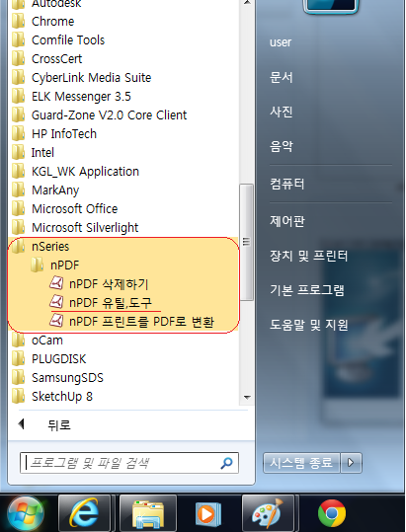406x532 pixels.
Task: Open Windows Media Player from taskbar
Action: (207, 513)
